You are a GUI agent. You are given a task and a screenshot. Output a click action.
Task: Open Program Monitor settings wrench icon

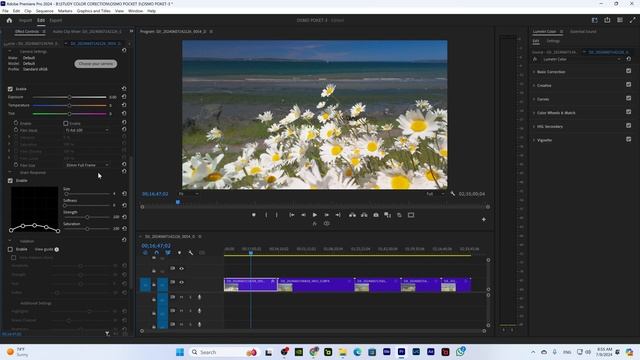tap(453, 194)
